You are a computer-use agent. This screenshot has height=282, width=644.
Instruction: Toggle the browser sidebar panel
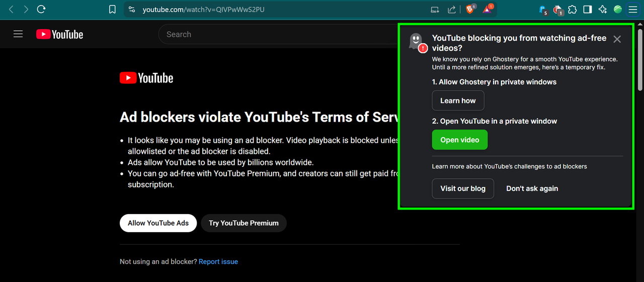coord(587,10)
